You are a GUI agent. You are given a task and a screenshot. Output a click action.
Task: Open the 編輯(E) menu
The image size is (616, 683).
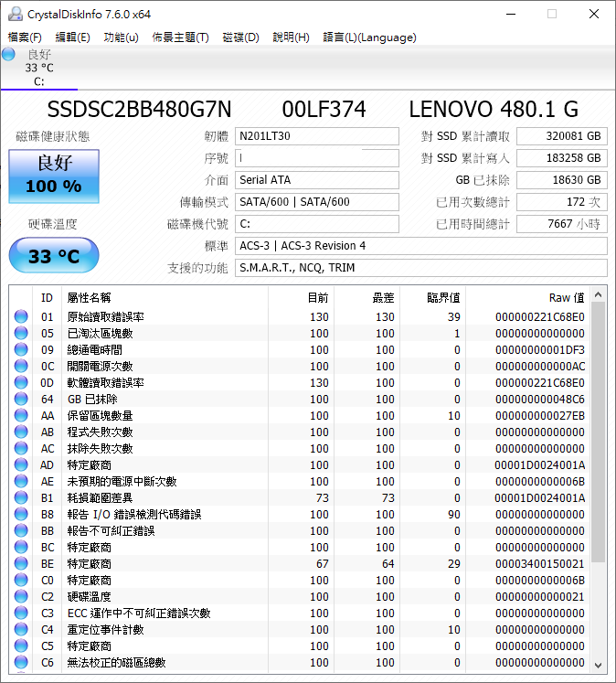73,37
